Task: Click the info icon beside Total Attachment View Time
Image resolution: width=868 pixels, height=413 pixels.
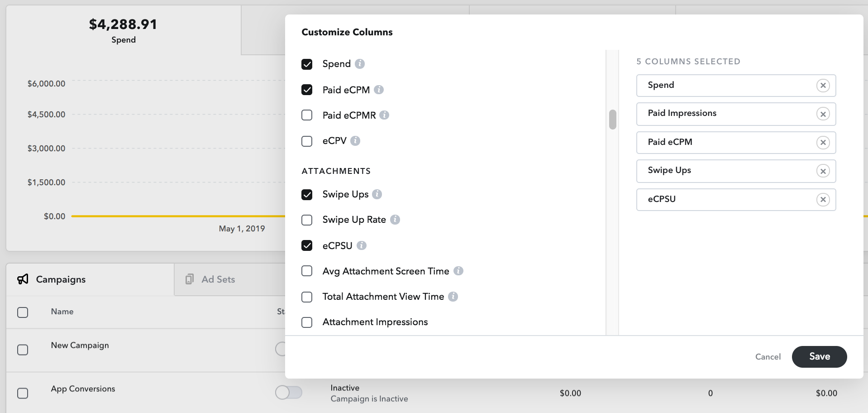Action: pos(454,297)
